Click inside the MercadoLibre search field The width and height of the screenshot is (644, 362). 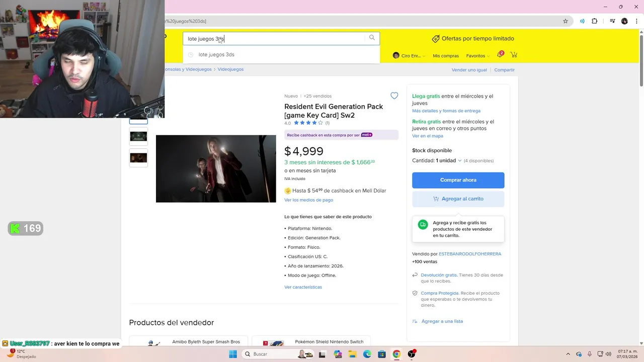coord(274,39)
